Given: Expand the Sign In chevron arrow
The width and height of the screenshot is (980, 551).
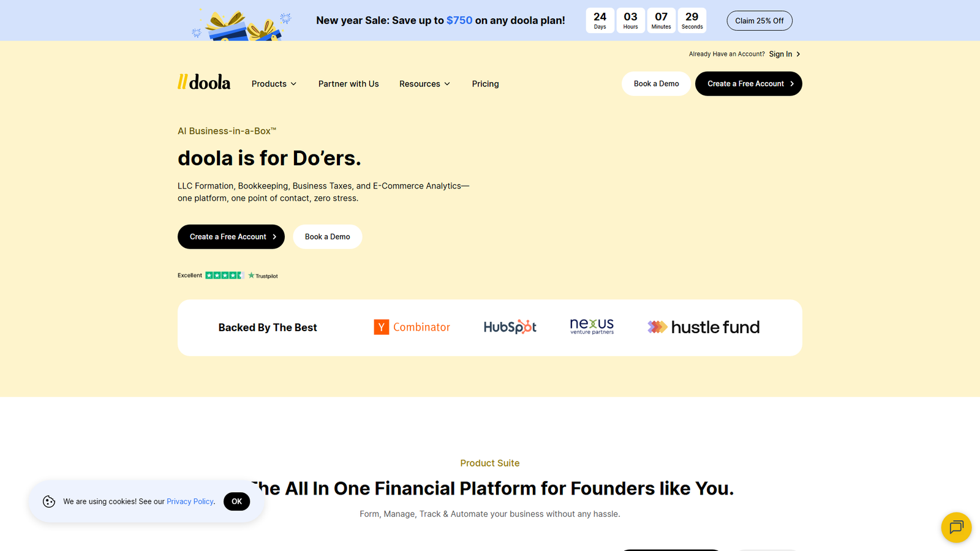Looking at the screenshot, I should [799, 54].
